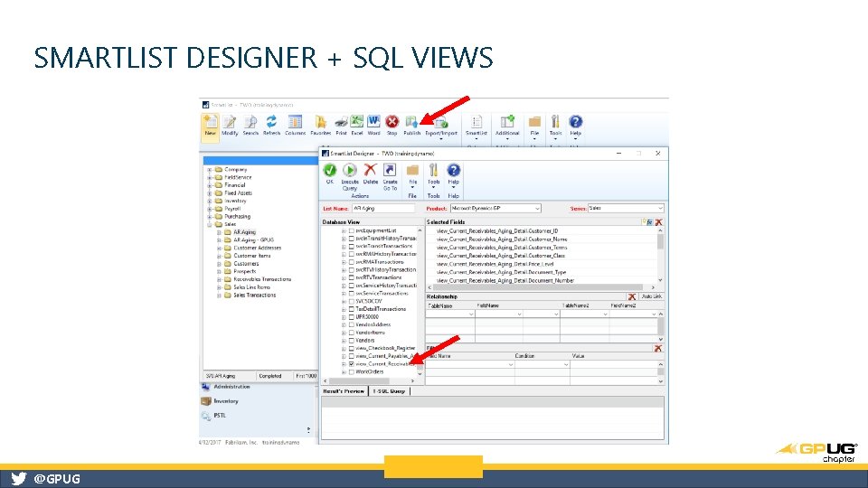
Task: Click the calculated field fx icon in Selected Fields
Action: (x=648, y=222)
